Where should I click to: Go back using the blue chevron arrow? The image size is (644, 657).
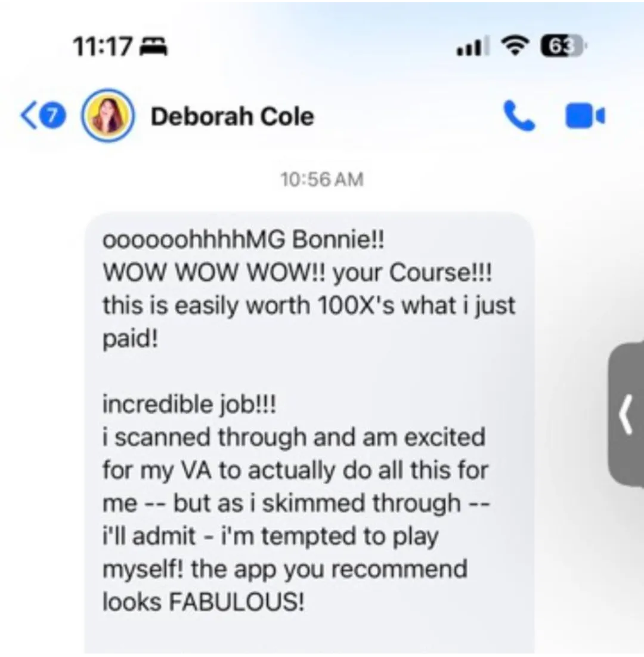point(29,116)
